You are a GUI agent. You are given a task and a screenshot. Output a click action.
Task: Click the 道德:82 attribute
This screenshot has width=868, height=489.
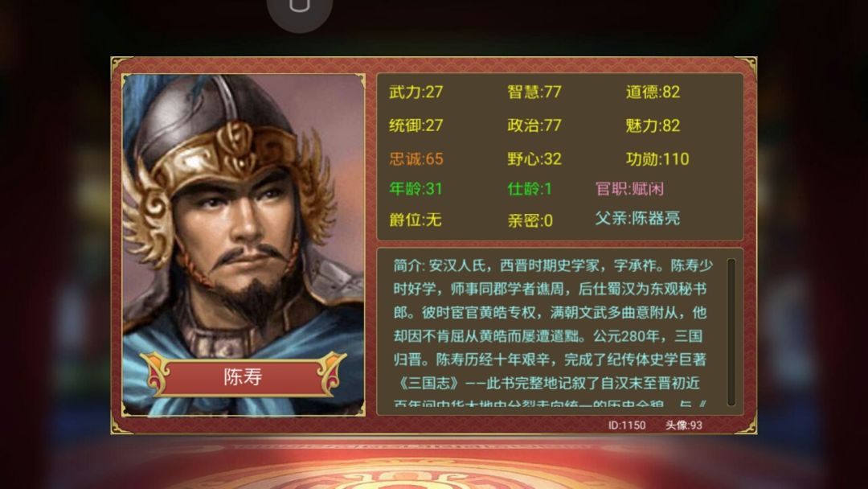coord(653,92)
